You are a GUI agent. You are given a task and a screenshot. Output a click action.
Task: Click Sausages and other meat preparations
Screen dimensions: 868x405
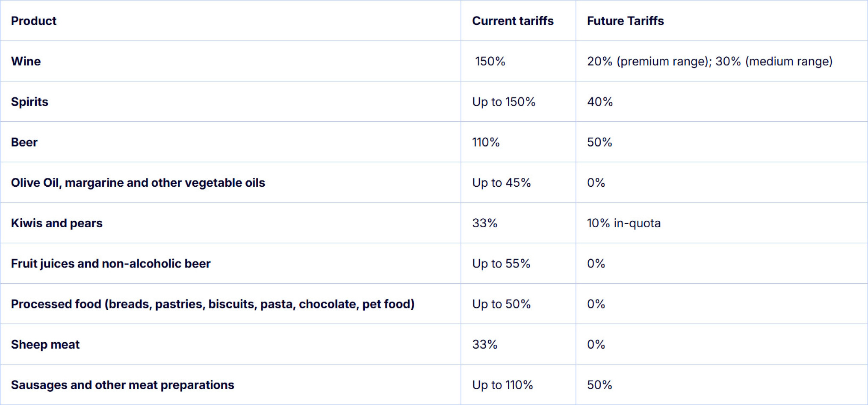(122, 385)
